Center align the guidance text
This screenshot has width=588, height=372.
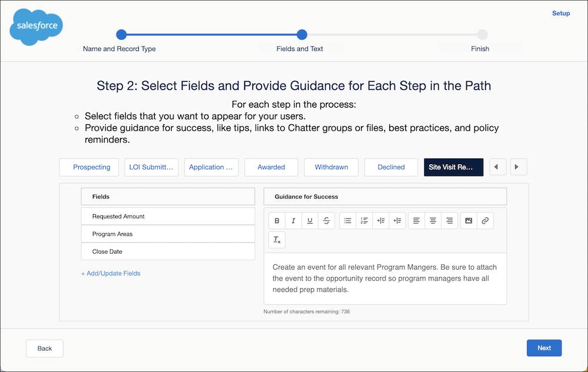click(x=433, y=220)
